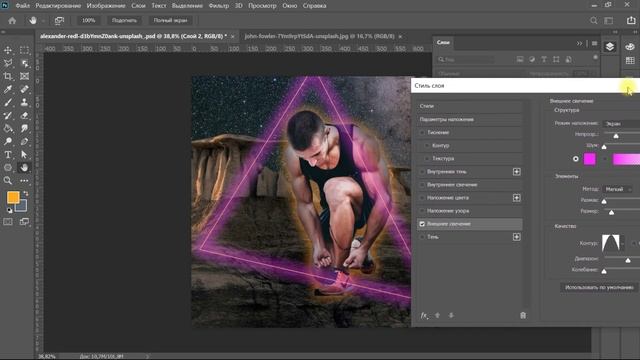
Task: Select the Eraser tool
Action: point(24,115)
